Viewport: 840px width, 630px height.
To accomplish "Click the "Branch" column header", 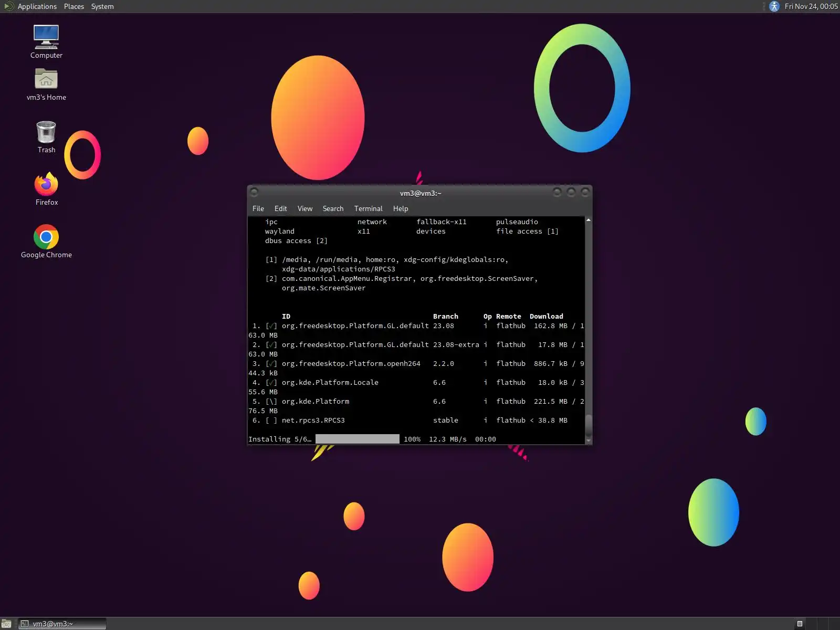I will (446, 316).
